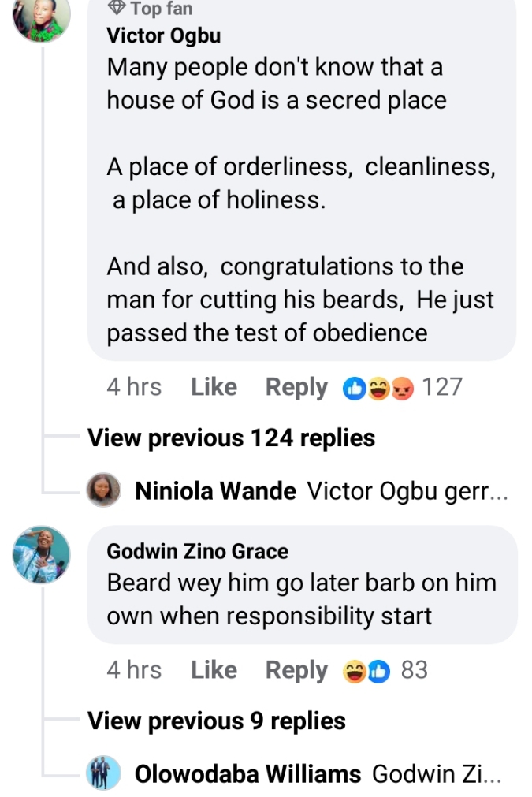Open Niniola Wande's profile name link
Viewport: 532px width, 797px height.
click(216, 491)
